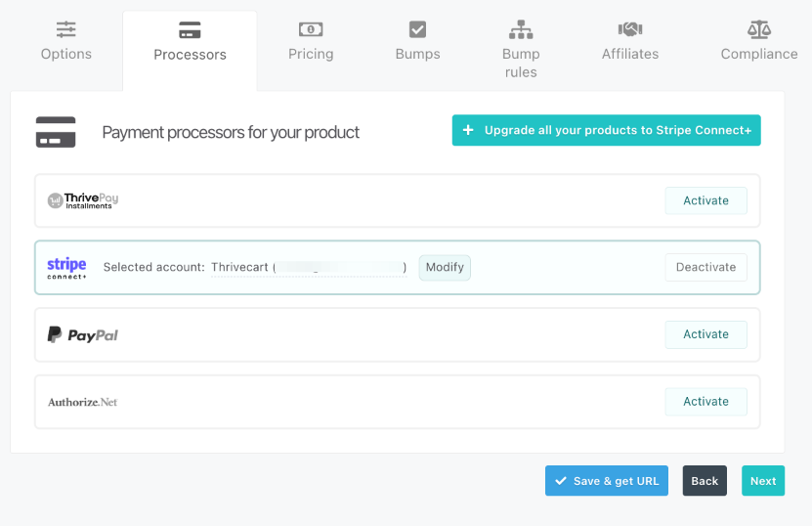The height and width of the screenshot is (526, 812).
Task: Open the Options tab label
Action: click(66, 54)
